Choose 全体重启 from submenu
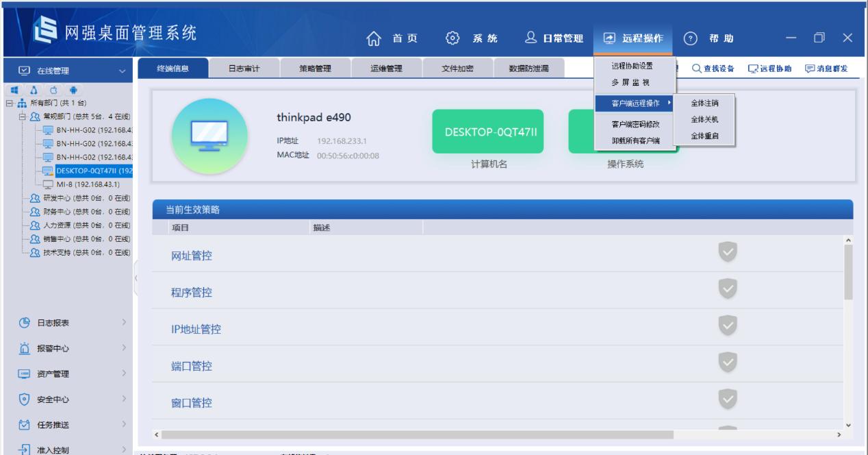This screenshot has height=455, width=868. click(704, 136)
